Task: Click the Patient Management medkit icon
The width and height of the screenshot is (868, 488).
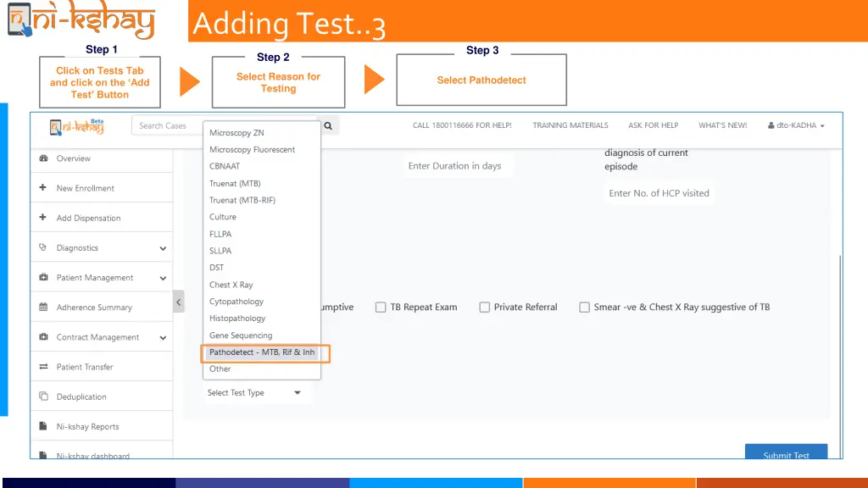Action: click(43, 277)
